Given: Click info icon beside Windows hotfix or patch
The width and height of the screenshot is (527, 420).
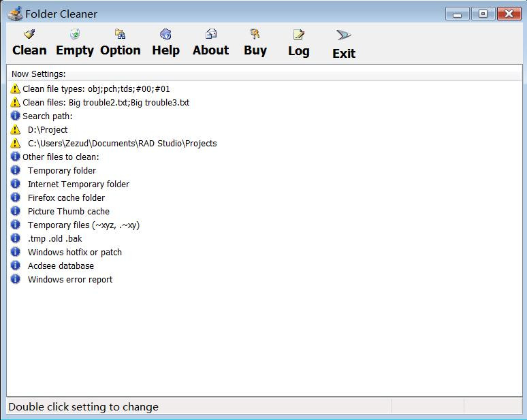Looking at the screenshot, I should 15,252.
